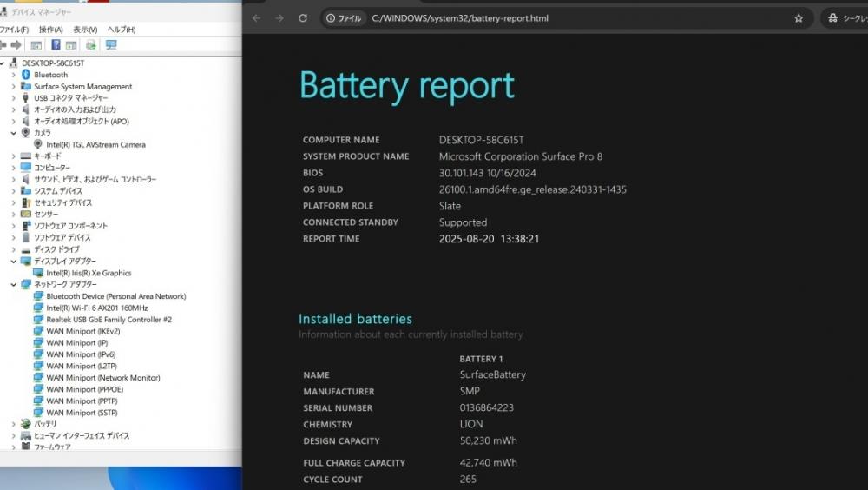Click the ファイル info chip in address bar
Screen dimensions: 868x490
point(344,18)
